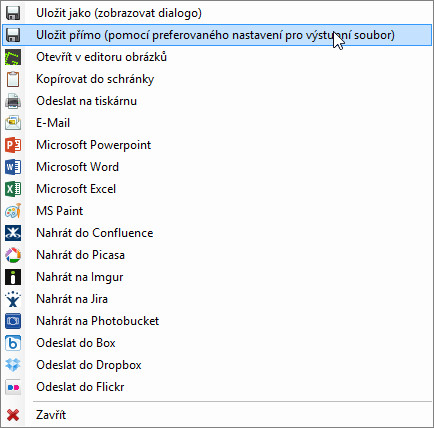Select Nahrát na Jira entry

(217, 299)
